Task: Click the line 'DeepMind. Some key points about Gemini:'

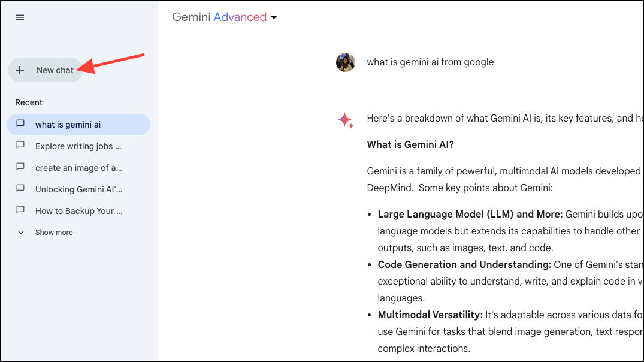Action: click(459, 188)
